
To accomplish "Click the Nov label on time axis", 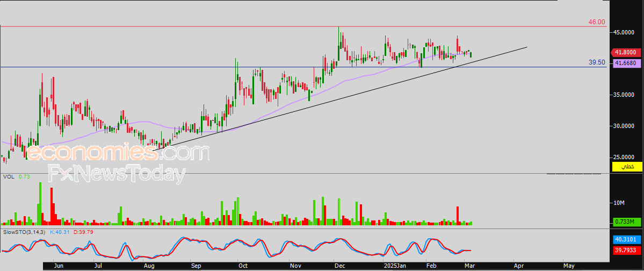I will [x=295, y=266].
